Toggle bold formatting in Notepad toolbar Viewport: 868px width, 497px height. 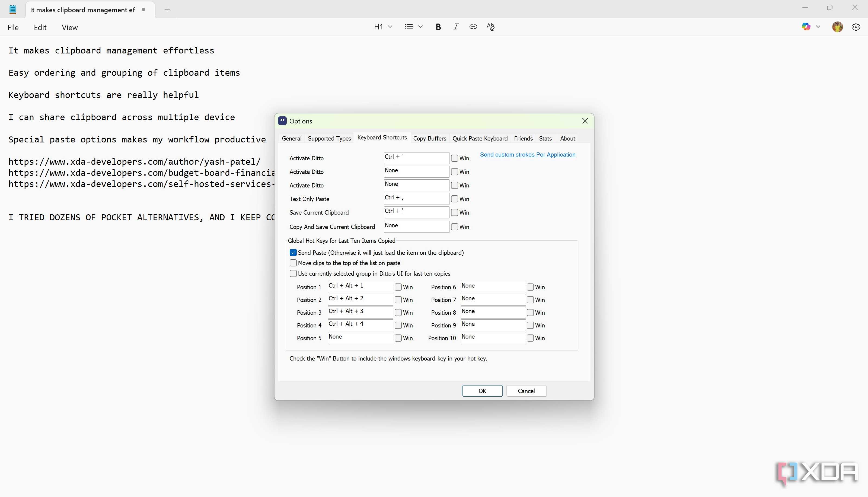[x=438, y=27]
